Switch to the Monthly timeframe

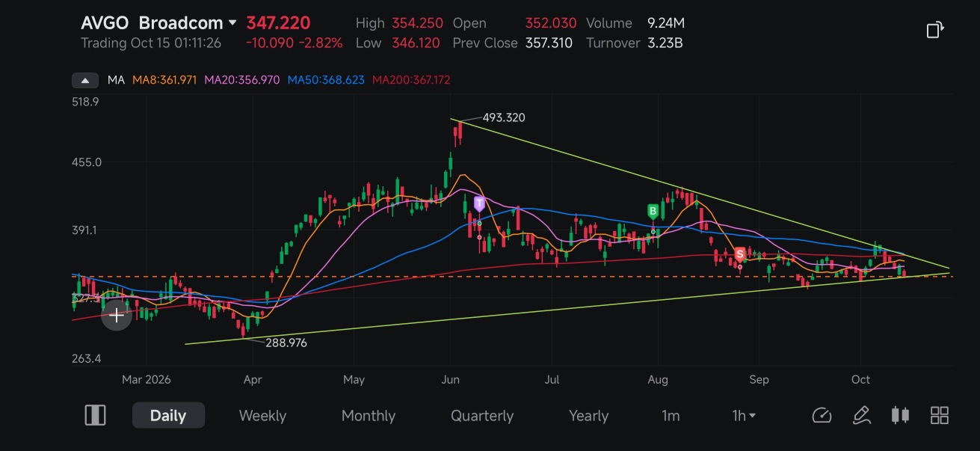point(369,415)
